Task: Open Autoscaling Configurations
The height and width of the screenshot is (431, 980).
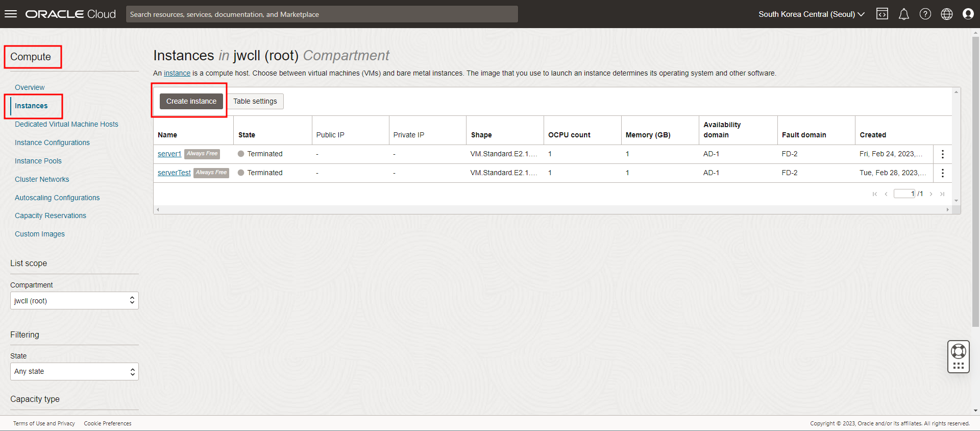Action: [57, 198]
